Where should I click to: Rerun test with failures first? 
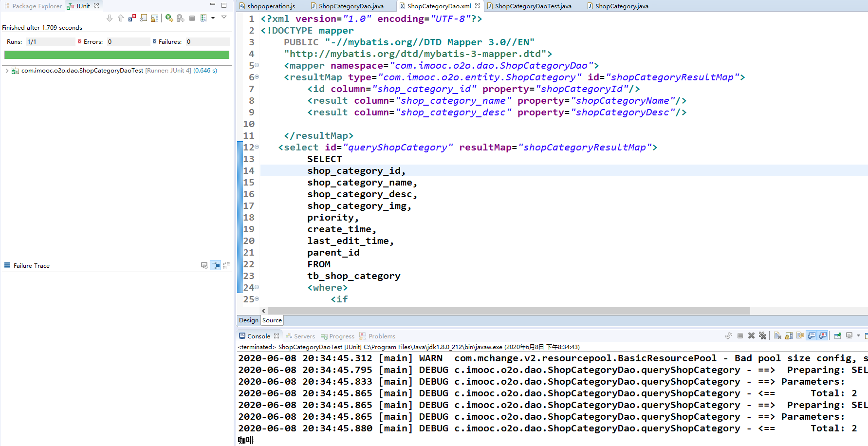click(180, 18)
